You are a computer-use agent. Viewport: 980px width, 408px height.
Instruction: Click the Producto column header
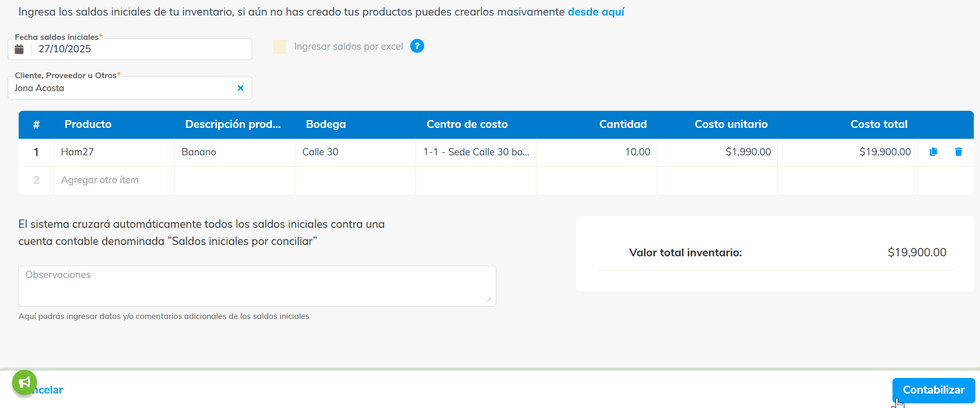pos(88,124)
